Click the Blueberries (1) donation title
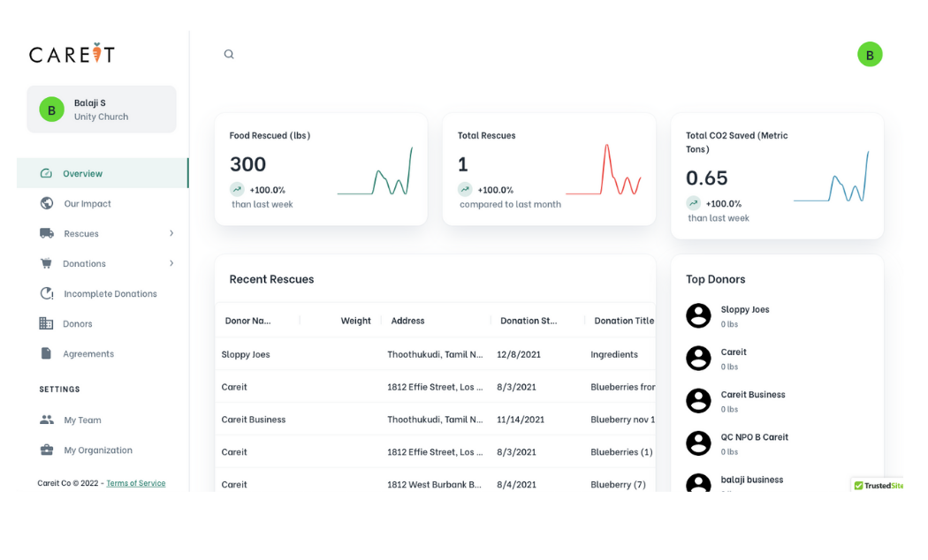928x560 pixels. 621,451
